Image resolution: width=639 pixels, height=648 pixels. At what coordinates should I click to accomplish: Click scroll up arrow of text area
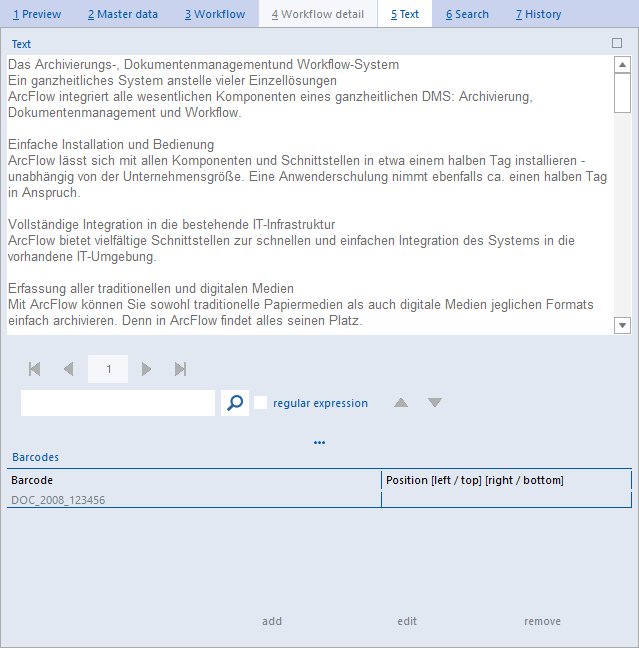point(622,64)
